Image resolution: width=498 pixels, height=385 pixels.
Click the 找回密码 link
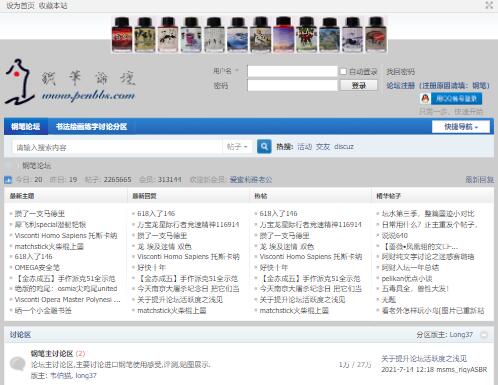pos(400,71)
